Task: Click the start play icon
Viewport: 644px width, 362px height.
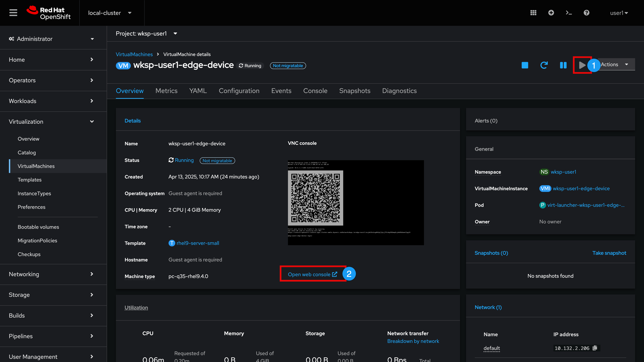Action: click(x=582, y=65)
